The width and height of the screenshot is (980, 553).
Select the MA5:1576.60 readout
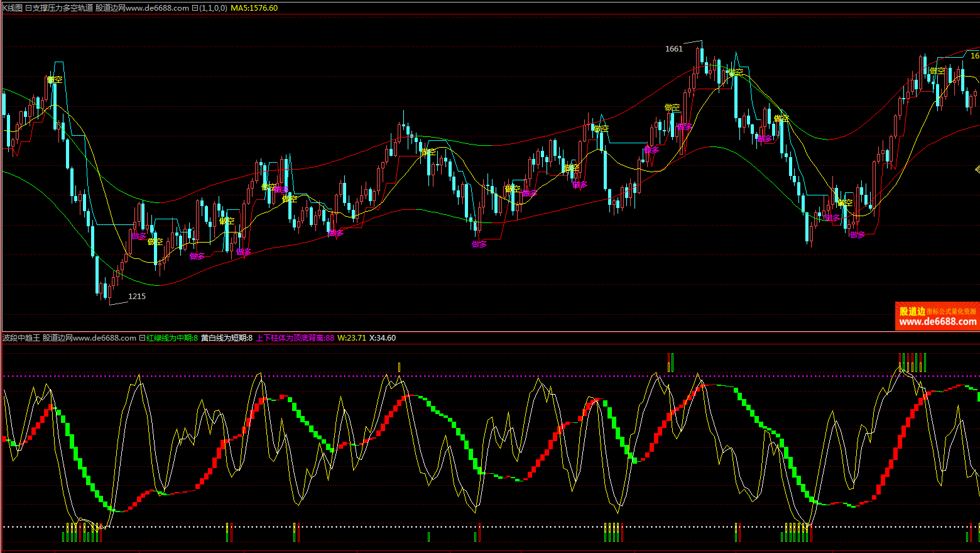point(254,8)
